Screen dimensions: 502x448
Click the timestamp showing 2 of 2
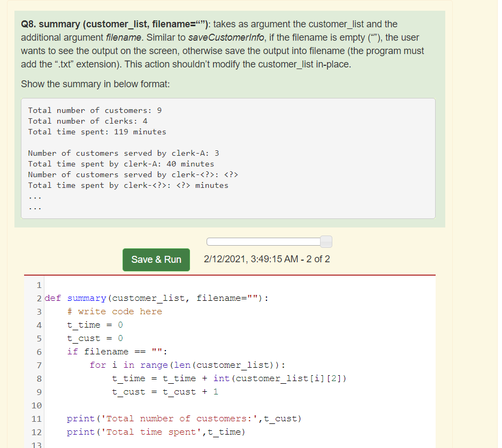tap(268, 259)
